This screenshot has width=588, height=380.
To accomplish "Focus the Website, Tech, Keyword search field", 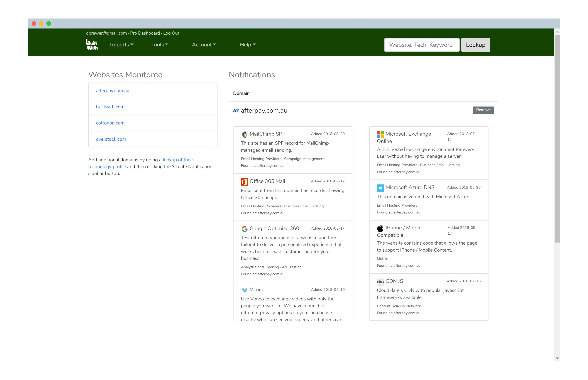I will (421, 45).
